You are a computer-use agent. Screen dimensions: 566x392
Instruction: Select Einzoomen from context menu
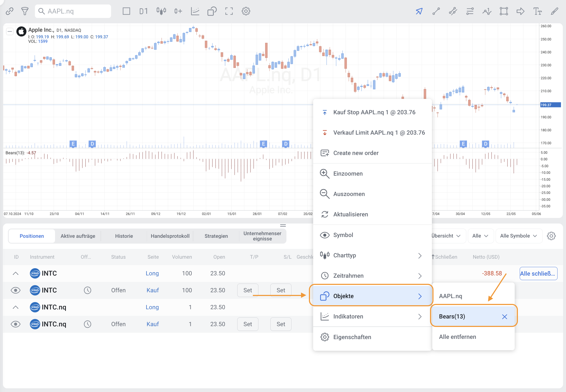pyautogui.click(x=348, y=174)
